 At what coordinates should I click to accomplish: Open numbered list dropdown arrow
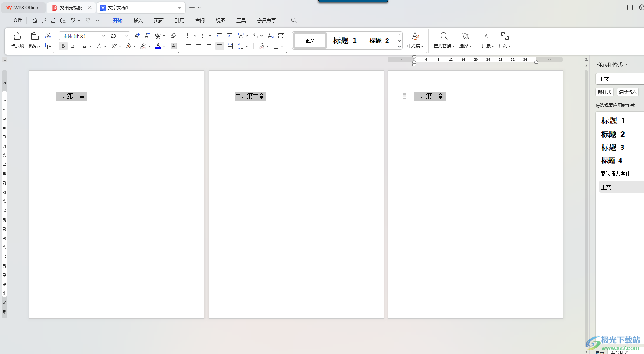pos(210,36)
